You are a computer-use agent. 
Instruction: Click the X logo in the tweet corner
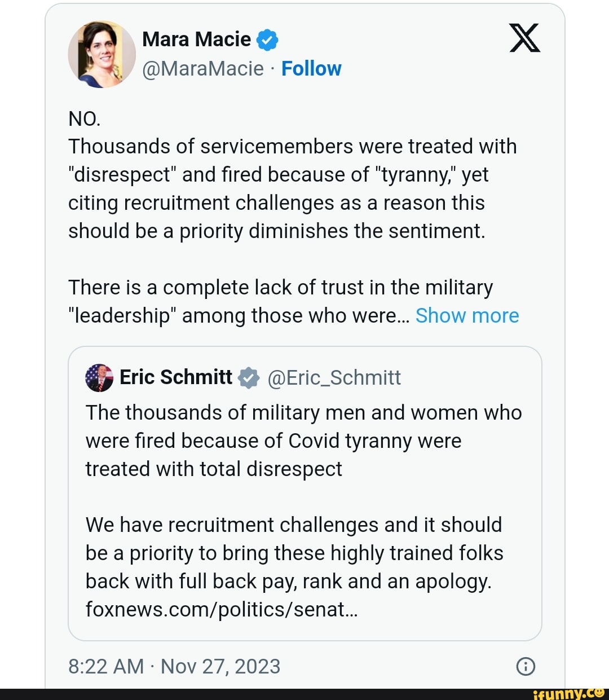pyautogui.click(x=524, y=38)
